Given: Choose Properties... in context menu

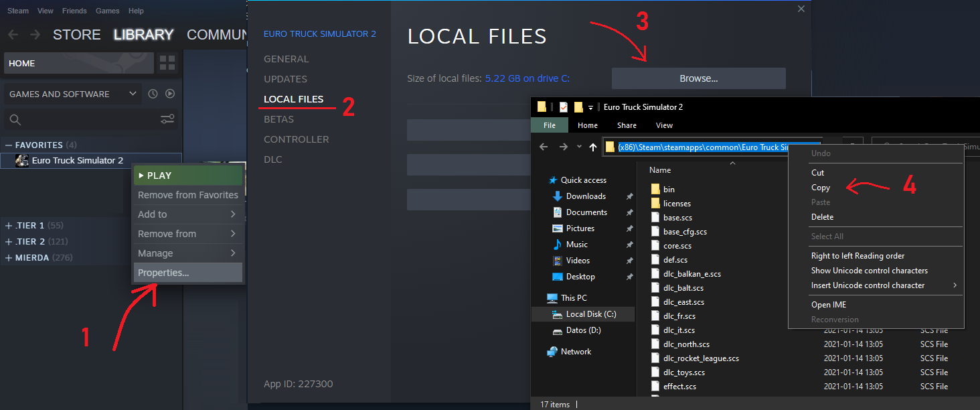Looking at the screenshot, I should point(188,273).
